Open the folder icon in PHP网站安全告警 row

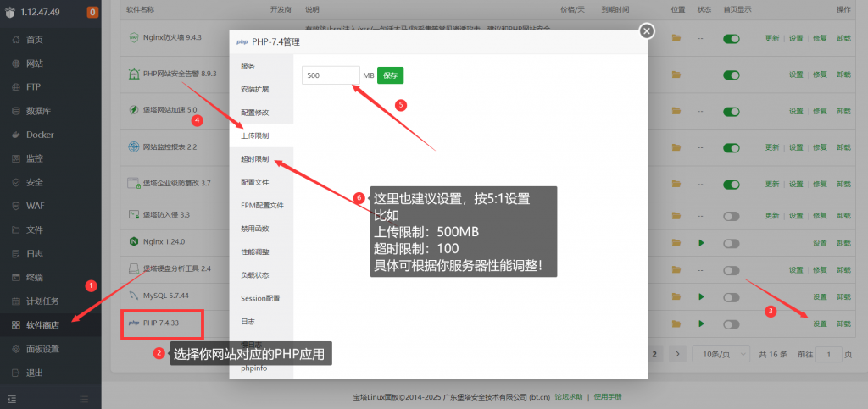pos(676,75)
